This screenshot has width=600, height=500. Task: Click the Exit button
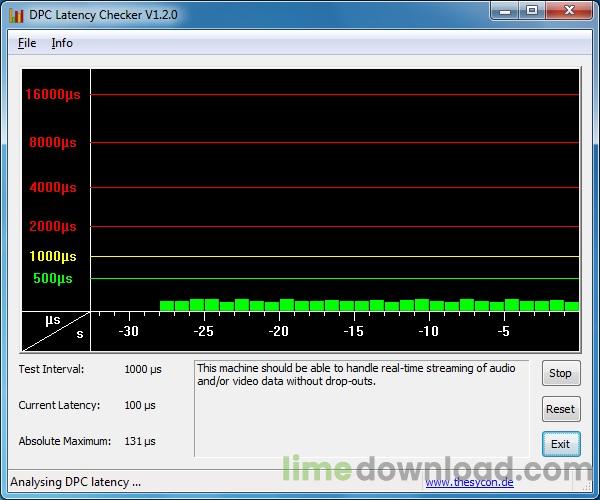coord(560,444)
